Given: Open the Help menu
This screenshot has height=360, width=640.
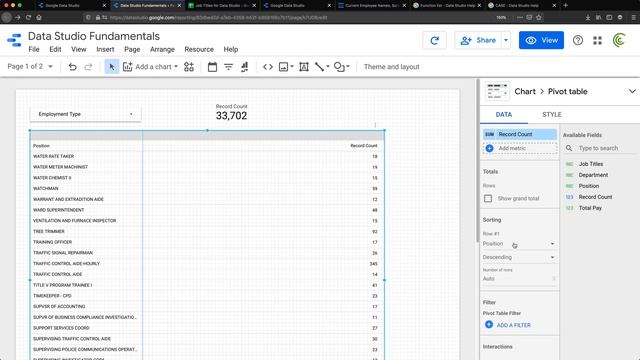Looking at the screenshot, I should (231, 49).
